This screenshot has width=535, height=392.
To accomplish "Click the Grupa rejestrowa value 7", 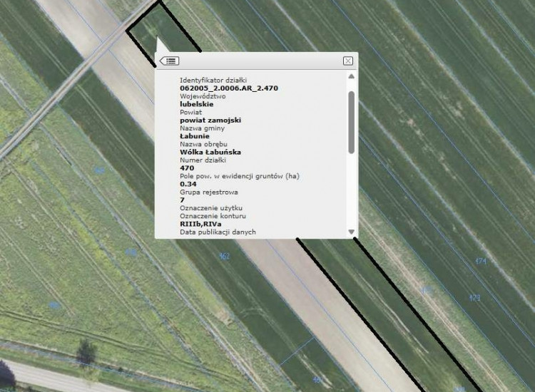I will [x=182, y=200].
